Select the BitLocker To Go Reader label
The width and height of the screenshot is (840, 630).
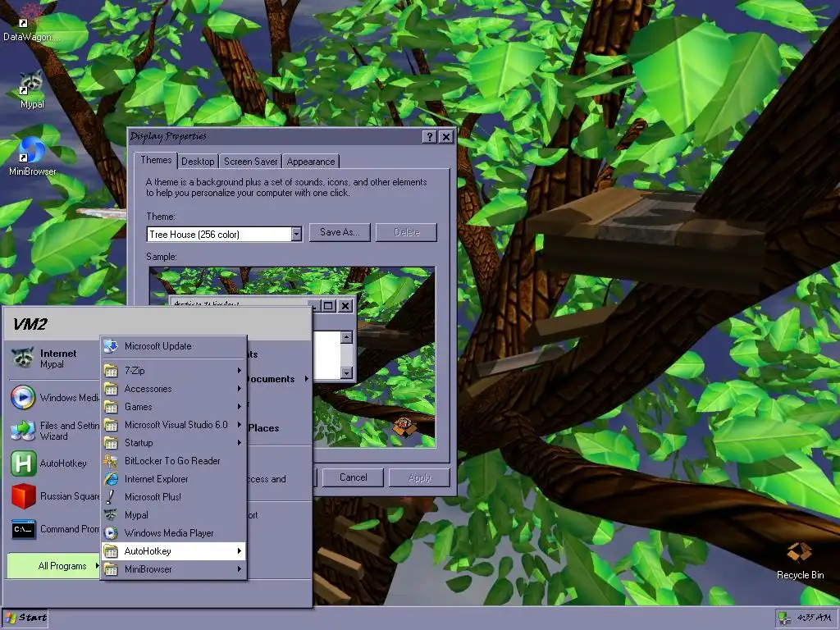pyautogui.click(x=172, y=461)
